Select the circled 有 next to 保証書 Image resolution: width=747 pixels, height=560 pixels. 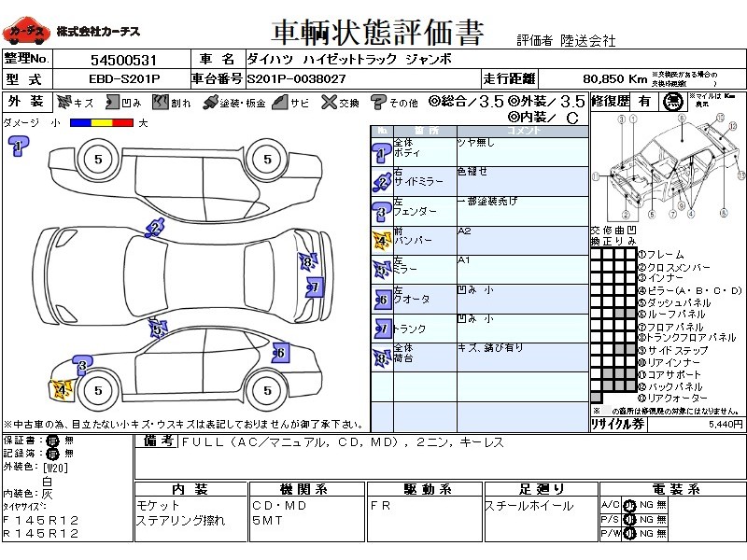pos(52,441)
